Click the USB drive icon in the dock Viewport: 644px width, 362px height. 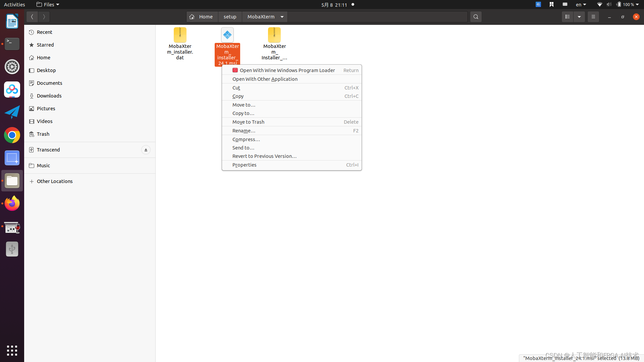12,249
